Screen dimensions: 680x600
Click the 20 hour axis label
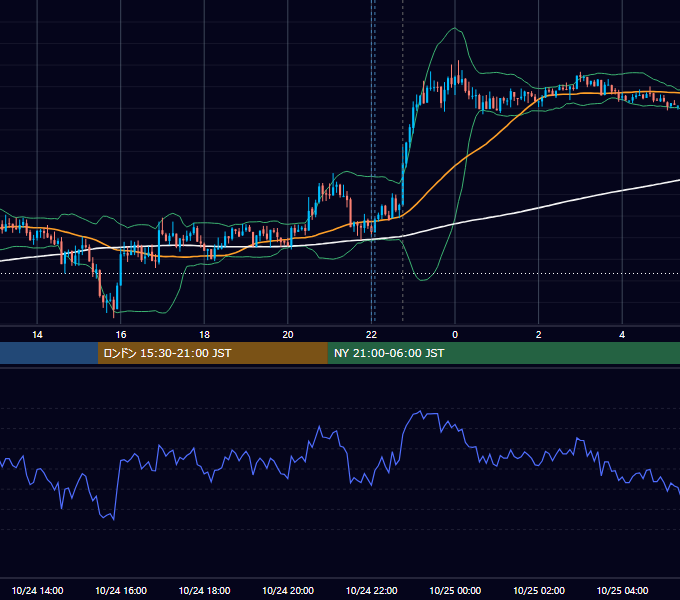(288, 335)
